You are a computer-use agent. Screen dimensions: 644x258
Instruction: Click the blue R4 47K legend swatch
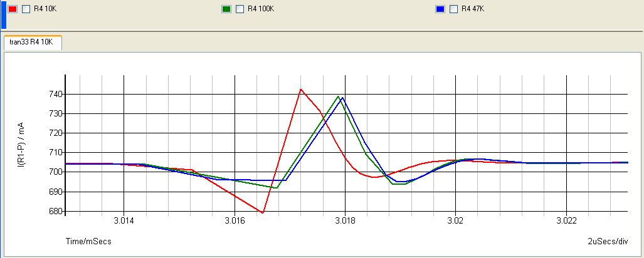pos(440,9)
